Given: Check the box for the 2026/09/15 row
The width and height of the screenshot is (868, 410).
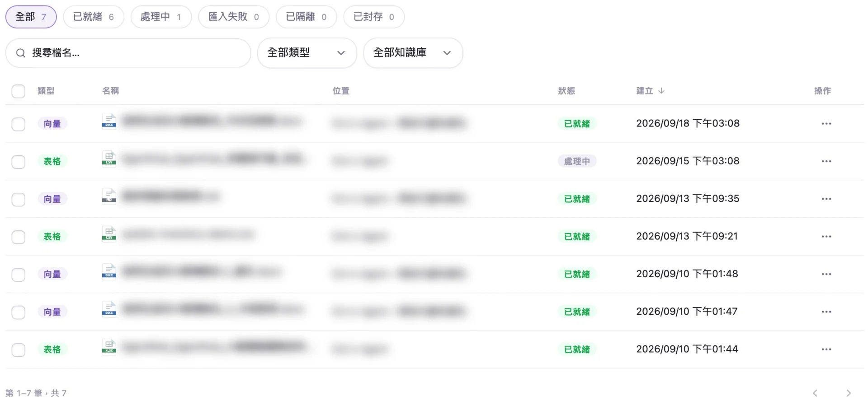Looking at the screenshot, I should point(19,162).
